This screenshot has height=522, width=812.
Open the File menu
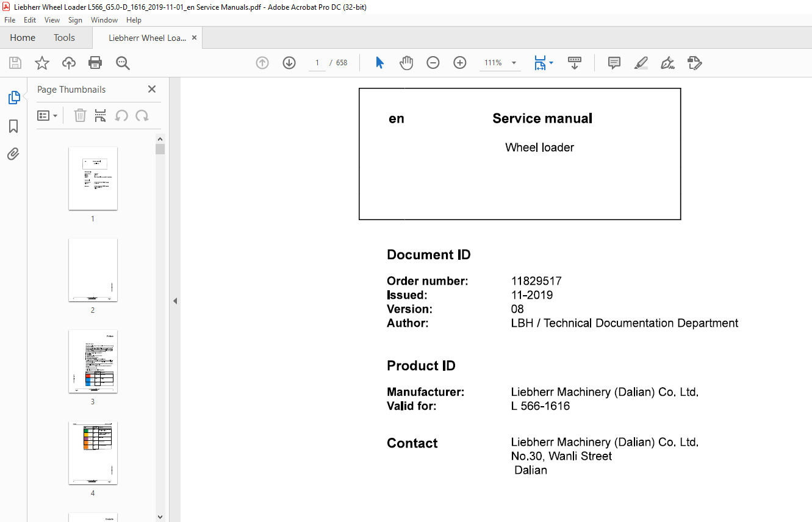(x=10, y=20)
